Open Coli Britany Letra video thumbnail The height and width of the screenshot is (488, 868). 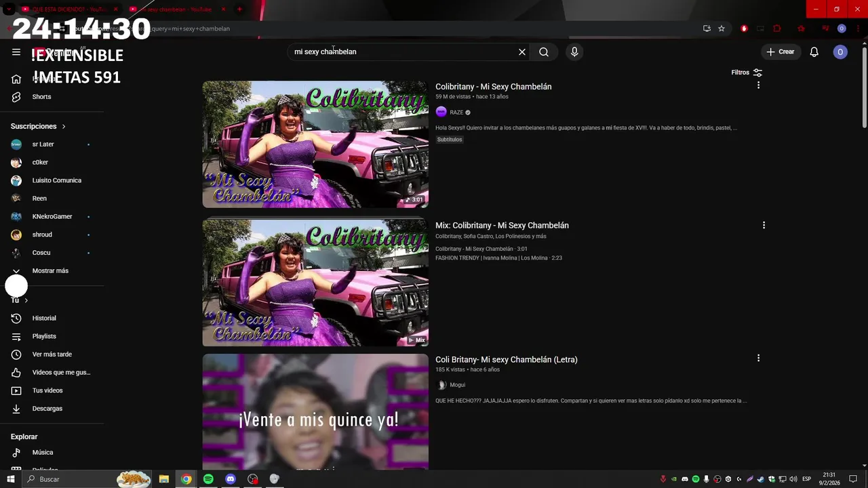tap(315, 412)
